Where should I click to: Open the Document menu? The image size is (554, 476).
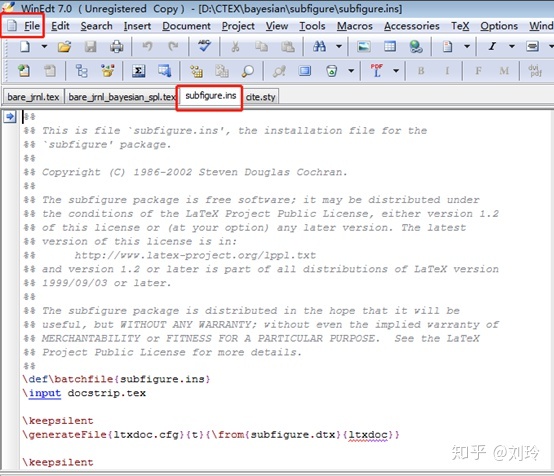[186, 26]
